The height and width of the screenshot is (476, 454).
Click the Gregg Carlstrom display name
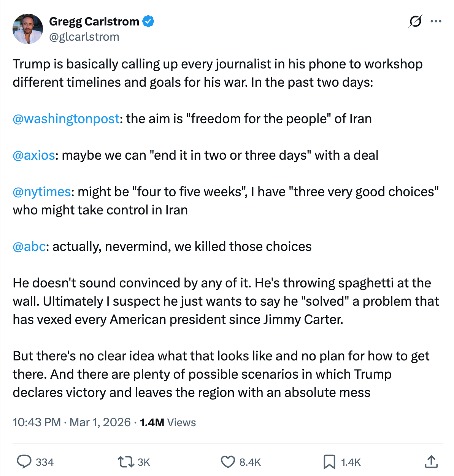tap(94, 22)
